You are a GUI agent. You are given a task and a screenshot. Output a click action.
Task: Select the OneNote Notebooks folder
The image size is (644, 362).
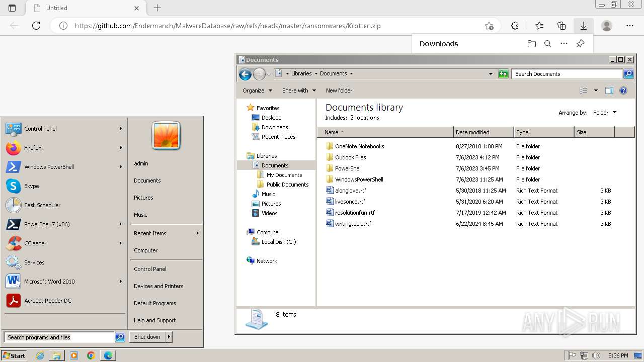point(359,146)
